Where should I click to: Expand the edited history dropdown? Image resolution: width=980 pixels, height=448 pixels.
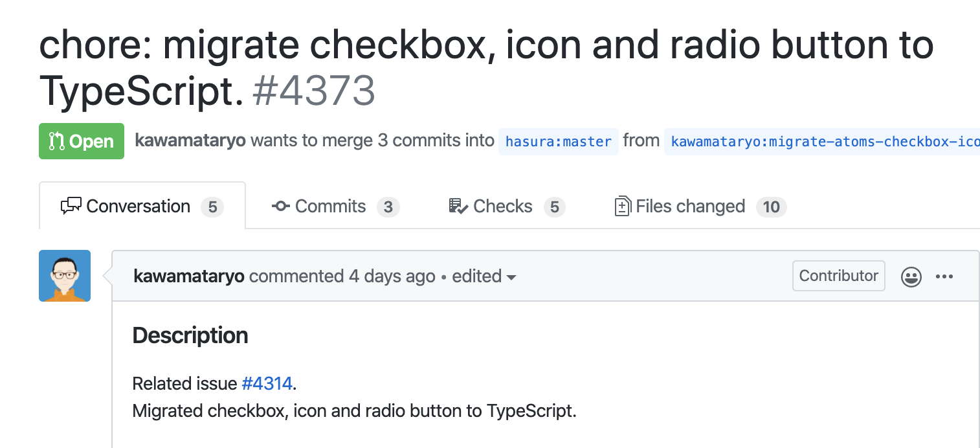(511, 278)
